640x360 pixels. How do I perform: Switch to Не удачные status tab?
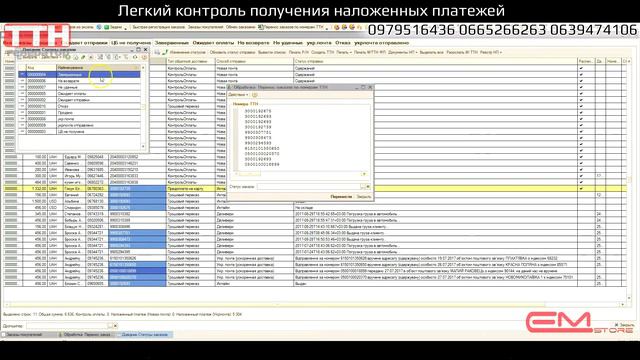[x=288, y=42]
